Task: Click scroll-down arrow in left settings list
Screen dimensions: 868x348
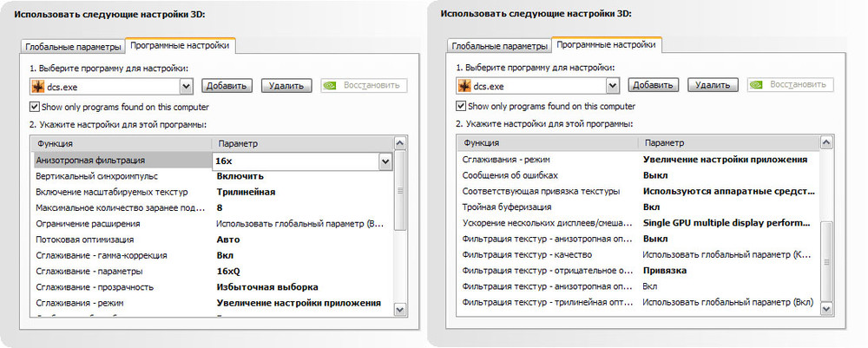Action: (400, 310)
